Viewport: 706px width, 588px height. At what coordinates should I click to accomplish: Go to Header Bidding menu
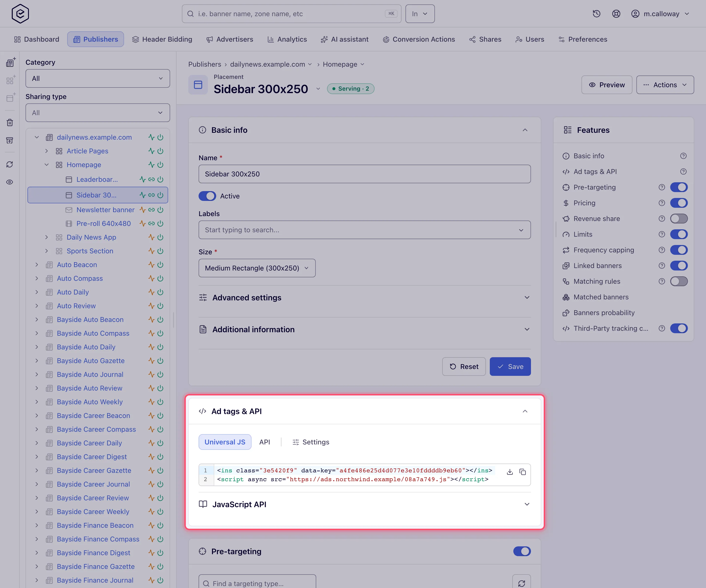click(x=162, y=39)
